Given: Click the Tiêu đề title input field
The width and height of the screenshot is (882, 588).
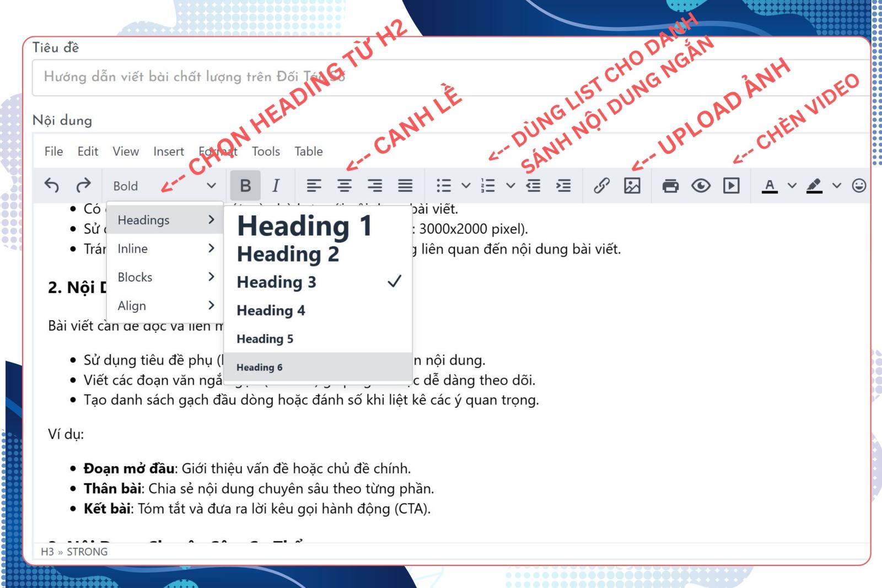Looking at the screenshot, I should point(451,77).
